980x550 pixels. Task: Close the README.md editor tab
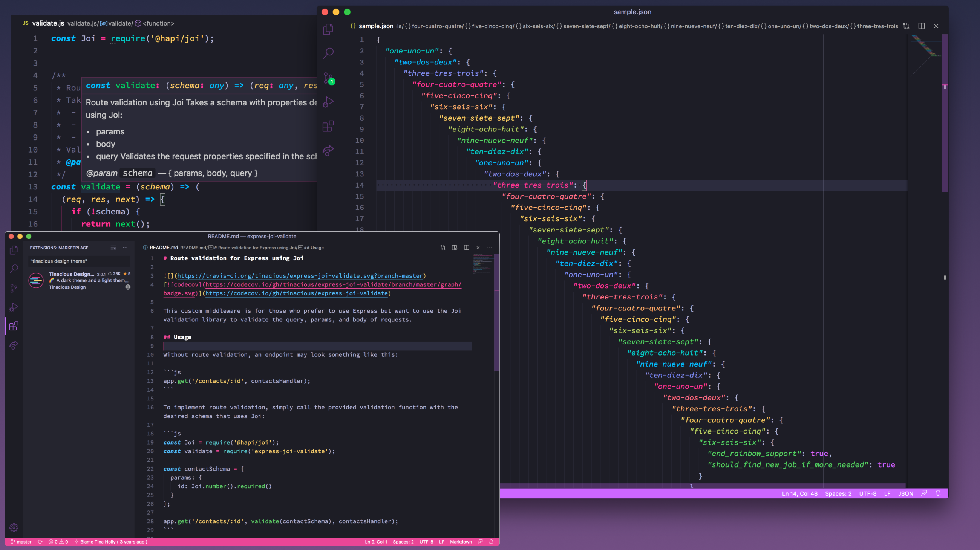[x=478, y=247]
